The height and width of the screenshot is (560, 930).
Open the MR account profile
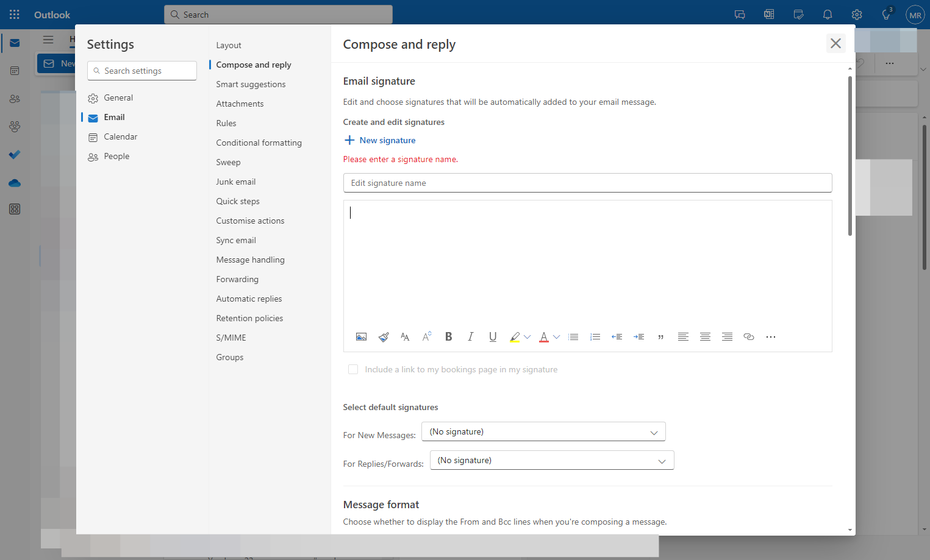[915, 15]
